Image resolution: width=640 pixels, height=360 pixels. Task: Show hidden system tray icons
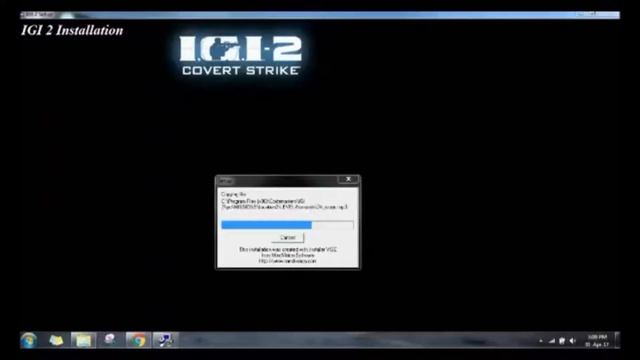tap(541, 341)
